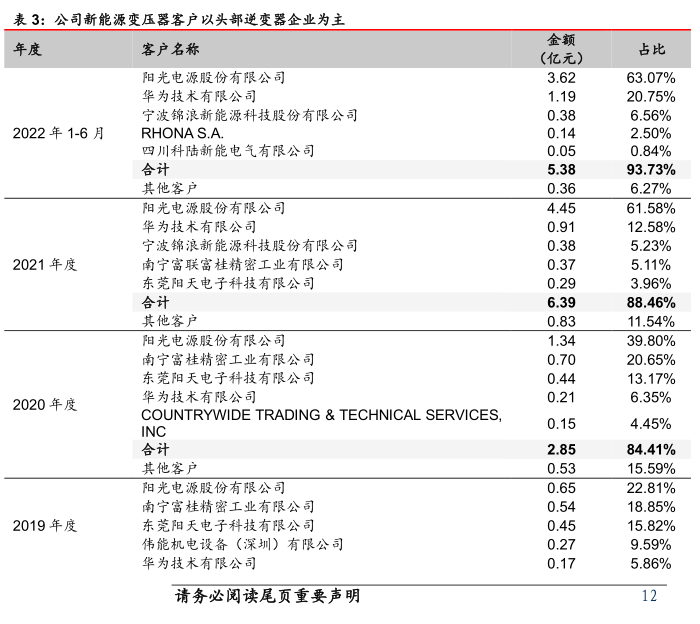This screenshot has width=700, height=624.
Task: Select the percentage 5.11%
Action: (650, 265)
